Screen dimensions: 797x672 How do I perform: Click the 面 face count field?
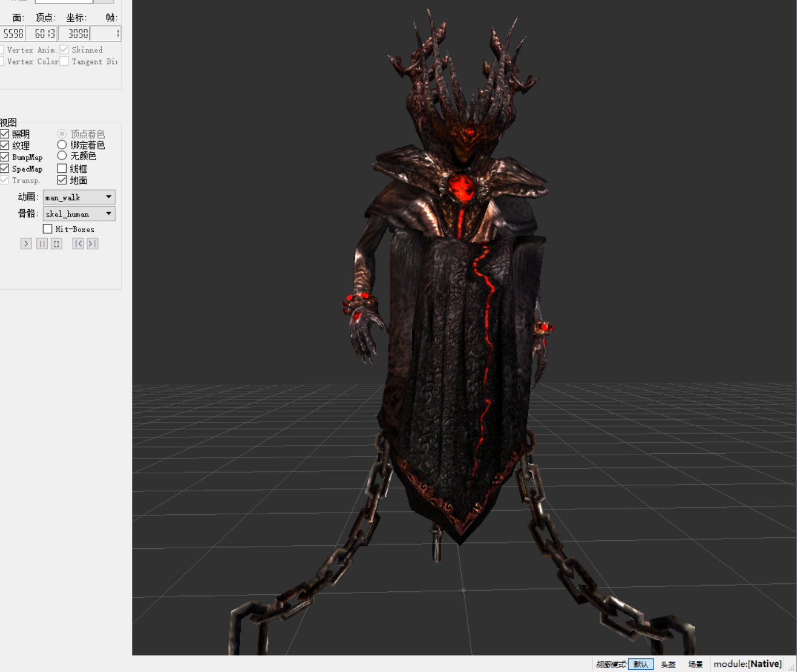[x=13, y=33]
